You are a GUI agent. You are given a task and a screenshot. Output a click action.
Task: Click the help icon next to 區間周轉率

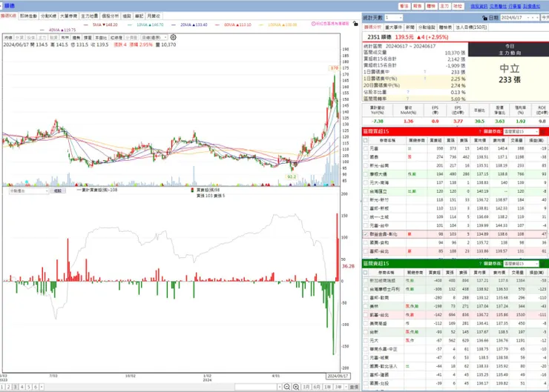[x=408, y=99]
